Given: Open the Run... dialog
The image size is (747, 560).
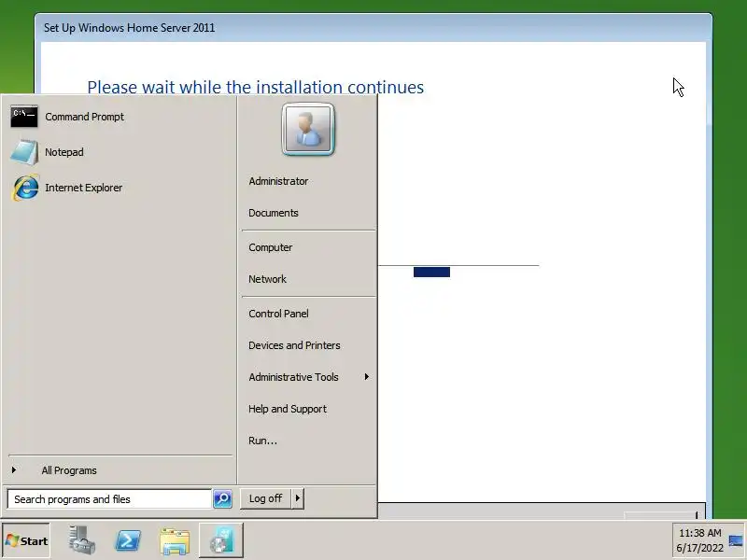Looking at the screenshot, I should tap(262, 441).
